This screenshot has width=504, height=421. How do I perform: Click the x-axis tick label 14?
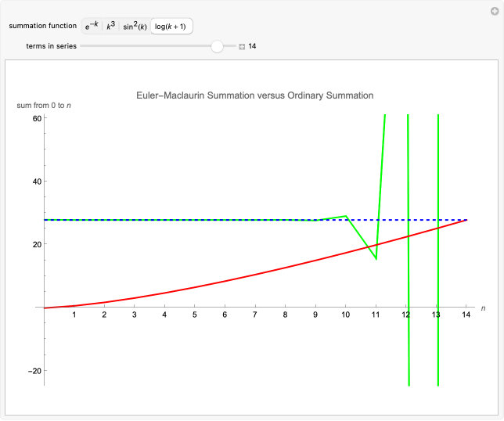(466, 315)
